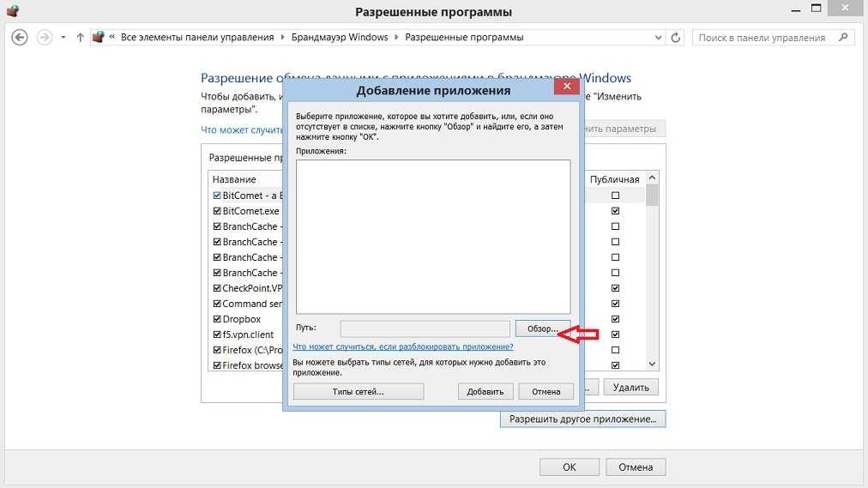Toggle the BitComet.exe checkbox

click(x=217, y=211)
